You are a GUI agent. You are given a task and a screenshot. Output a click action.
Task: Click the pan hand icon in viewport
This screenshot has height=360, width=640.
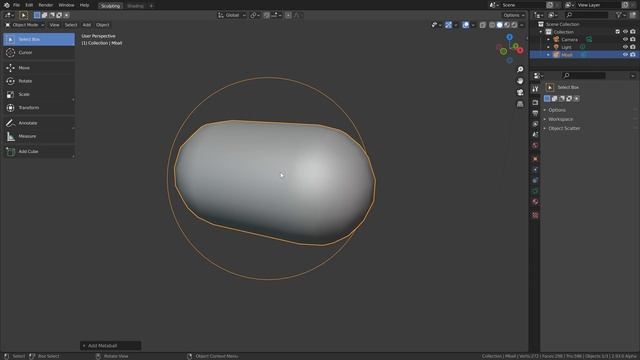[x=520, y=81]
